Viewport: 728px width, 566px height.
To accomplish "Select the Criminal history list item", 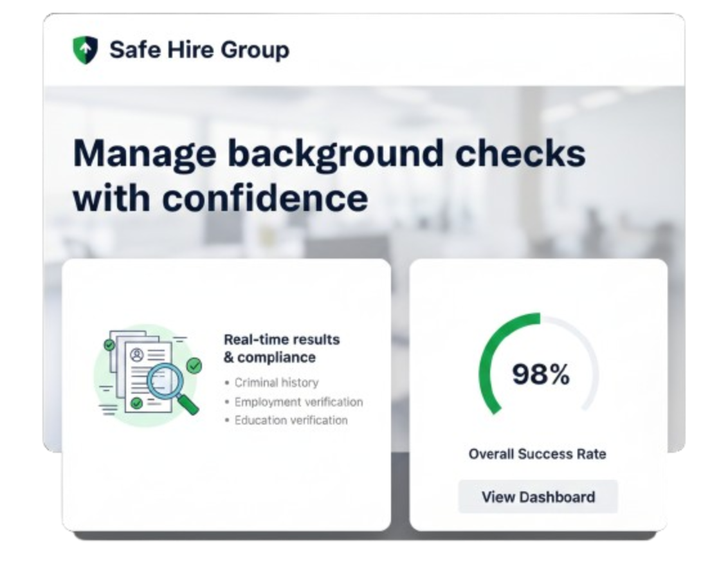I will click(276, 383).
